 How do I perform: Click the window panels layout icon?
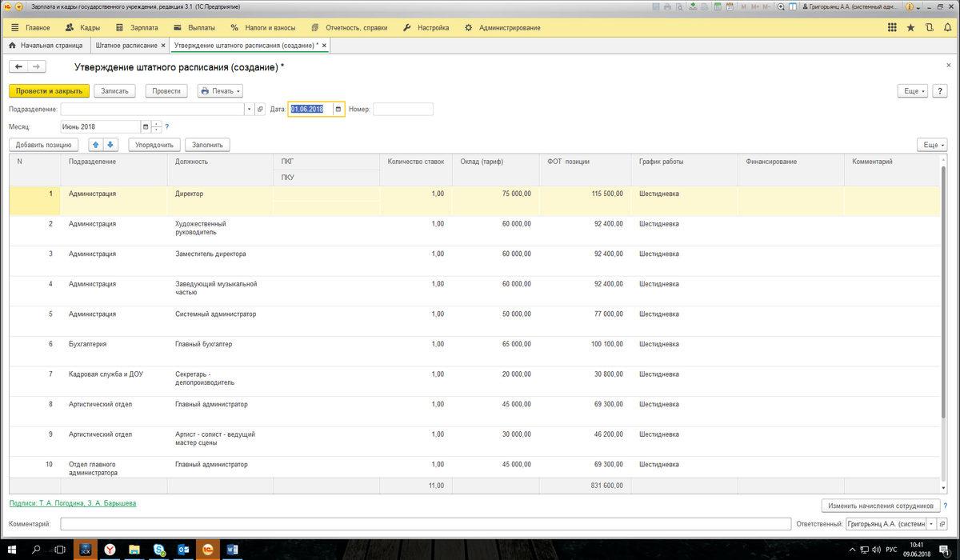tap(793, 6)
